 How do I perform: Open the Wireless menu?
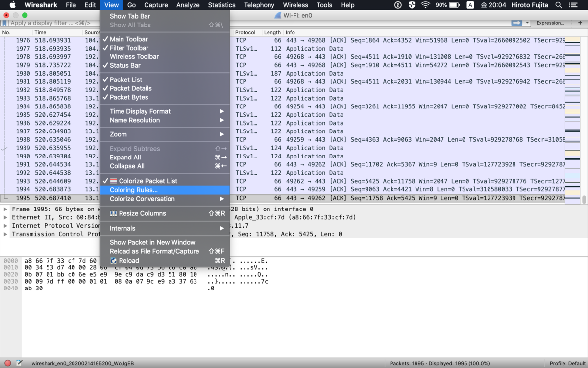[295, 5]
